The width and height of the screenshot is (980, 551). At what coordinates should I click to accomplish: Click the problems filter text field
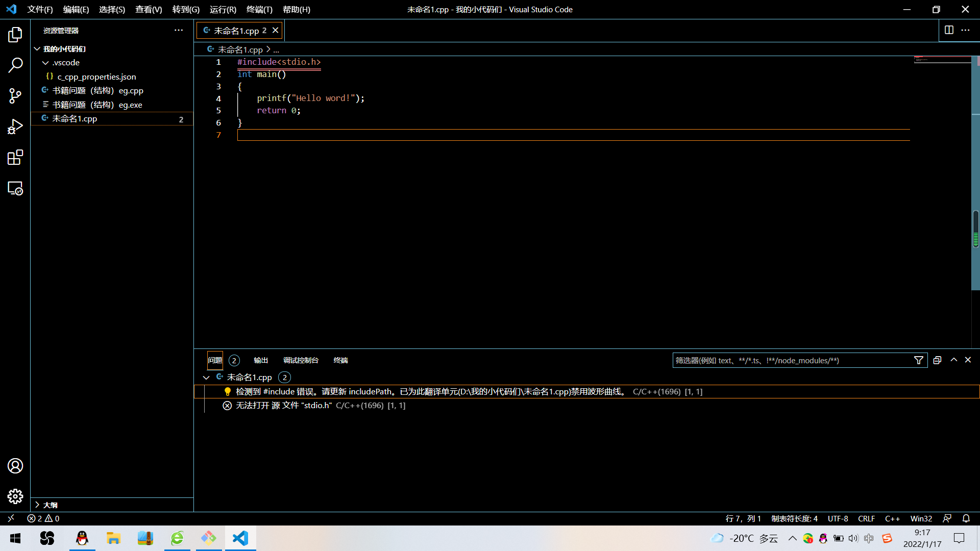point(791,360)
